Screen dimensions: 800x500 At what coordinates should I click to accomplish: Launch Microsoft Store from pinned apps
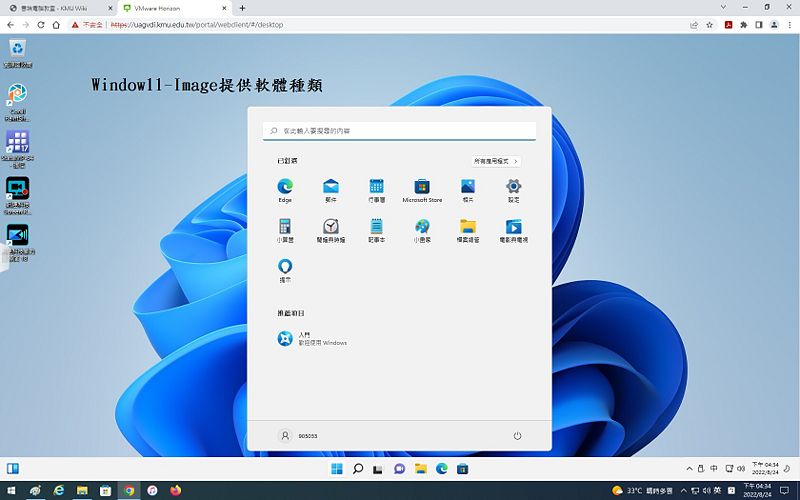coord(422,190)
